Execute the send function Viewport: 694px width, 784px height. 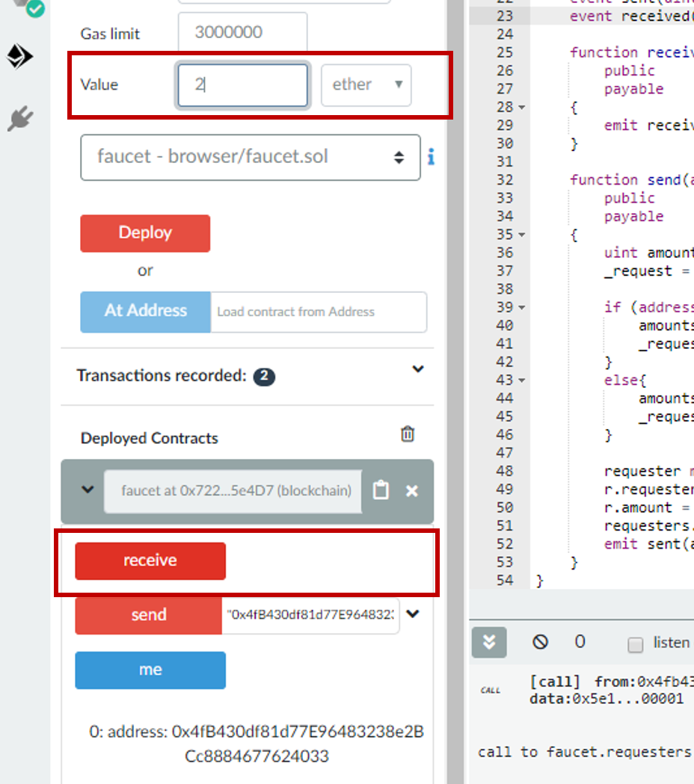tap(147, 616)
